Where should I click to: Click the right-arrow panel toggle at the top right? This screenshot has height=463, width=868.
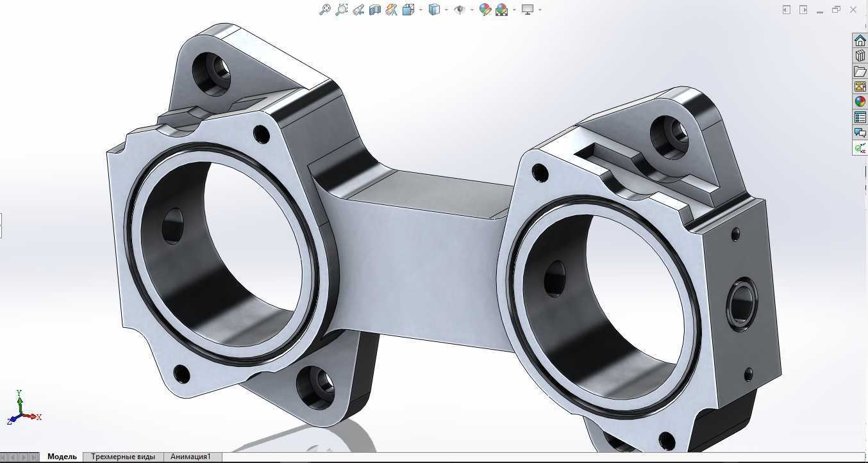[x=803, y=10]
